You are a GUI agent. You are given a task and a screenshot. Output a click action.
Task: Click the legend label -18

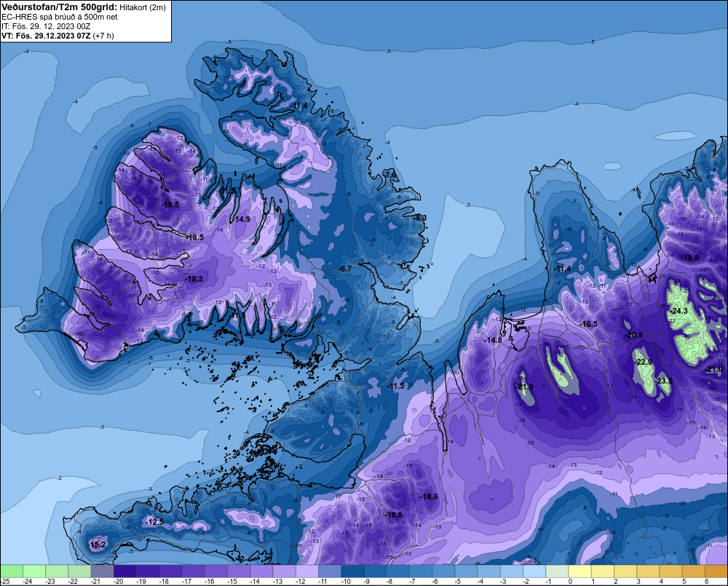[165, 582]
